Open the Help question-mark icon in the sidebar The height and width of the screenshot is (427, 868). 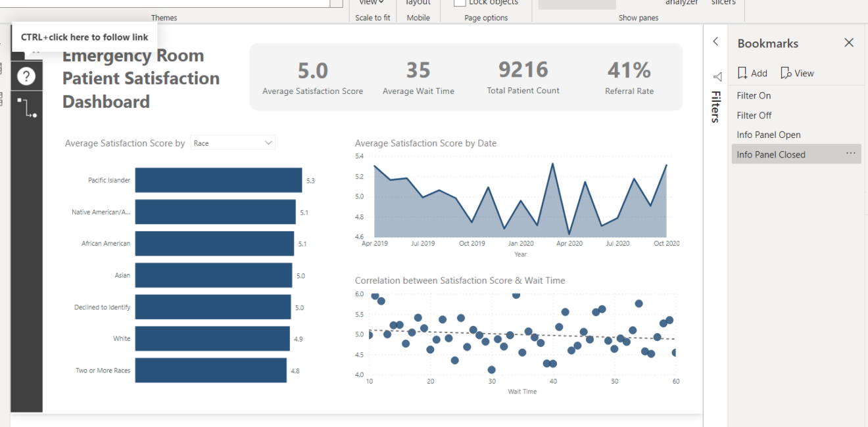point(26,76)
